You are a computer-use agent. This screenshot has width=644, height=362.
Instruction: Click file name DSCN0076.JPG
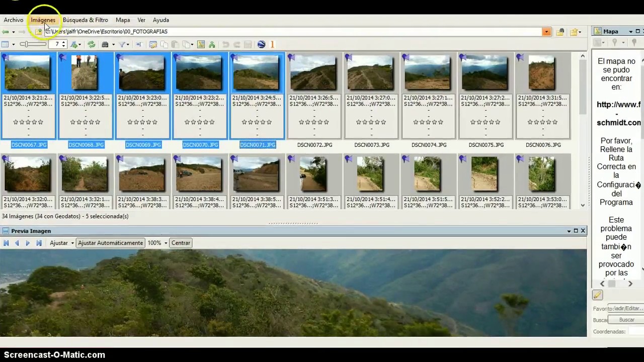543,145
